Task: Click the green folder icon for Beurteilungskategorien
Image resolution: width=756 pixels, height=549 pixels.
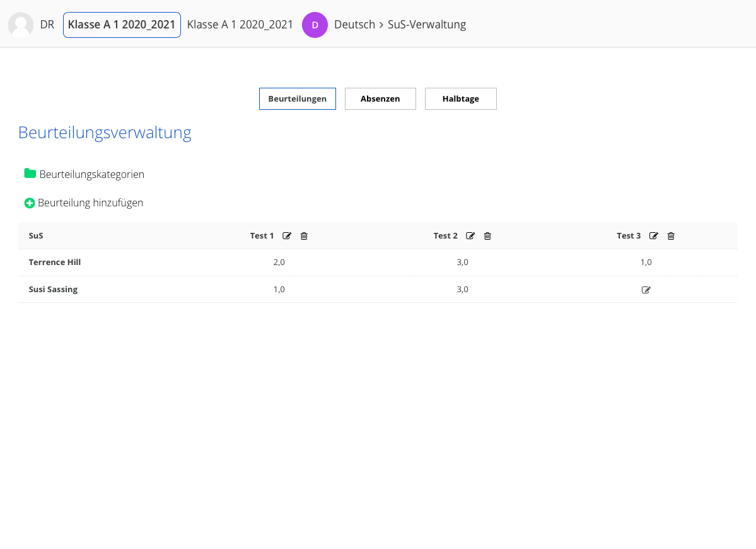Action: point(30,174)
